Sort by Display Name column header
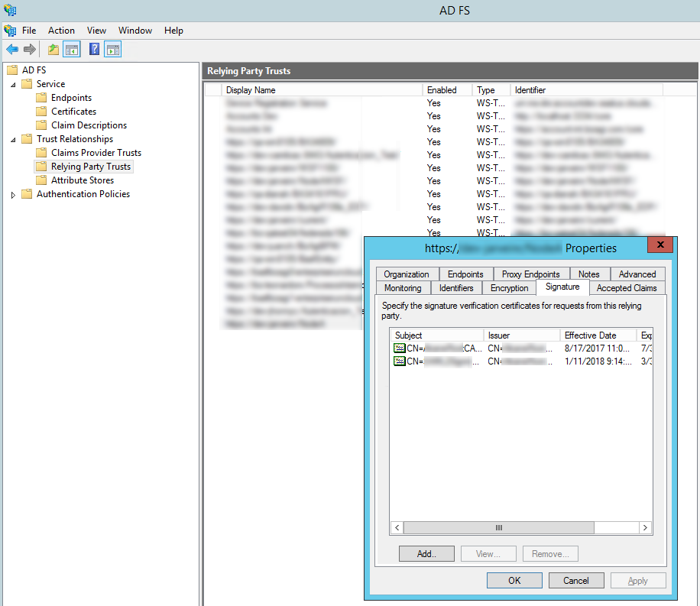The height and width of the screenshot is (606, 700). coord(322,90)
